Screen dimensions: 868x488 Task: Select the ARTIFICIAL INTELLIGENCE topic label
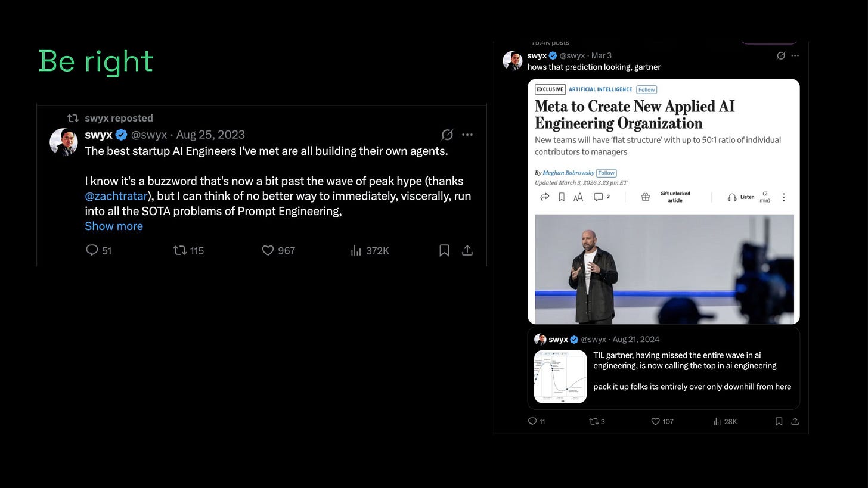[x=600, y=89]
